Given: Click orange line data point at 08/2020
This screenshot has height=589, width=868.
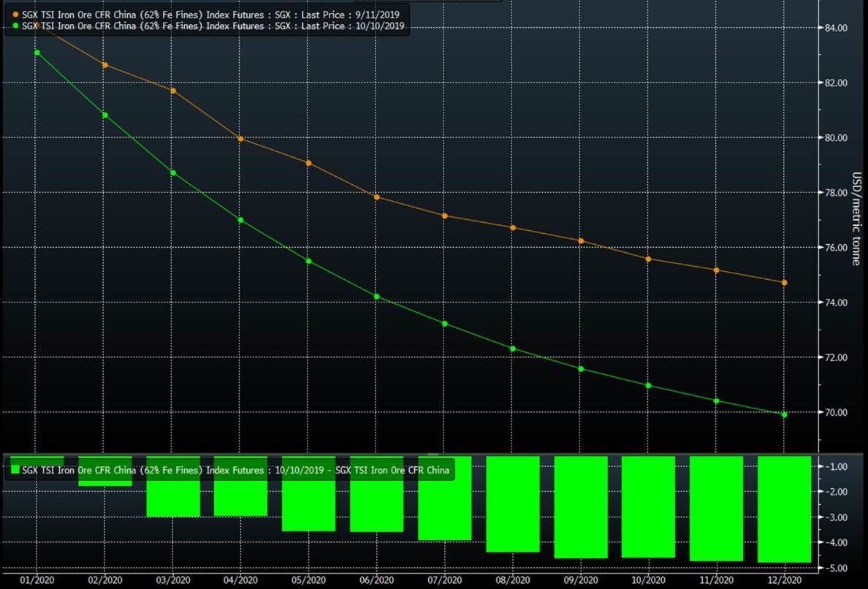Looking at the screenshot, I should (x=513, y=228).
